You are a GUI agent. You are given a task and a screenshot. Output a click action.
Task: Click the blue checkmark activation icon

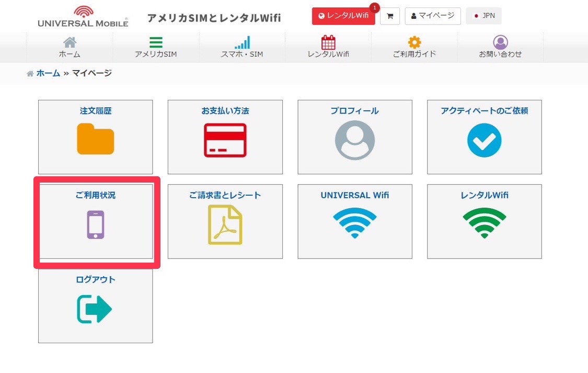pyautogui.click(x=484, y=140)
